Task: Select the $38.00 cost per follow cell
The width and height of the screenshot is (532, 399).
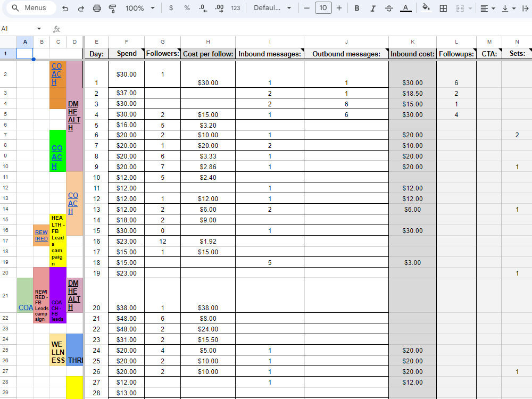Action: (x=208, y=295)
